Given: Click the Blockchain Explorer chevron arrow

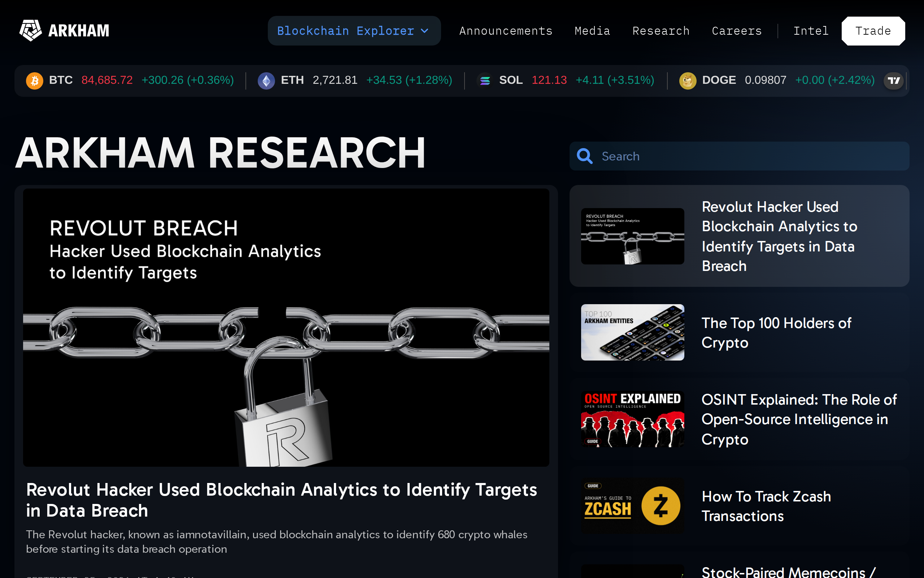Looking at the screenshot, I should coord(424,31).
